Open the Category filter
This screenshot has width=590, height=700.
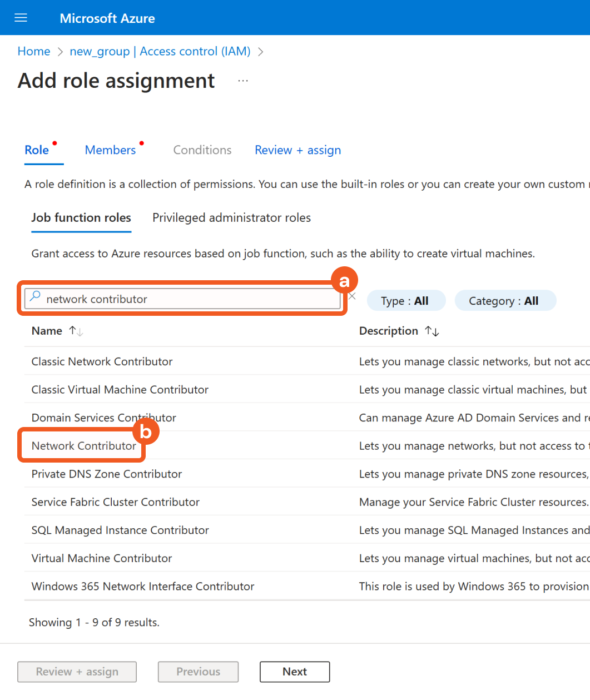pos(504,301)
